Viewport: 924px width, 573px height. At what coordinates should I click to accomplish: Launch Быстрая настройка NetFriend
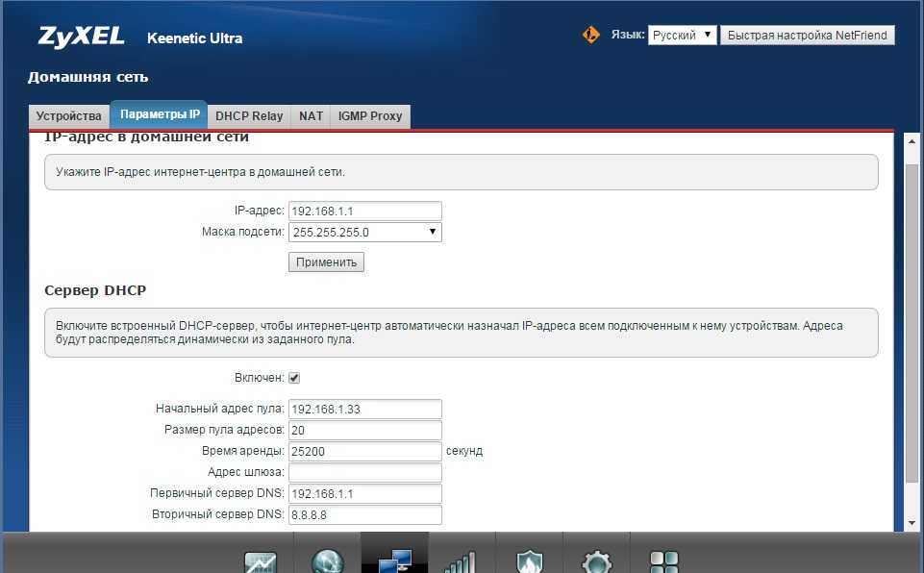pyautogui.click(x=807, y=35)
